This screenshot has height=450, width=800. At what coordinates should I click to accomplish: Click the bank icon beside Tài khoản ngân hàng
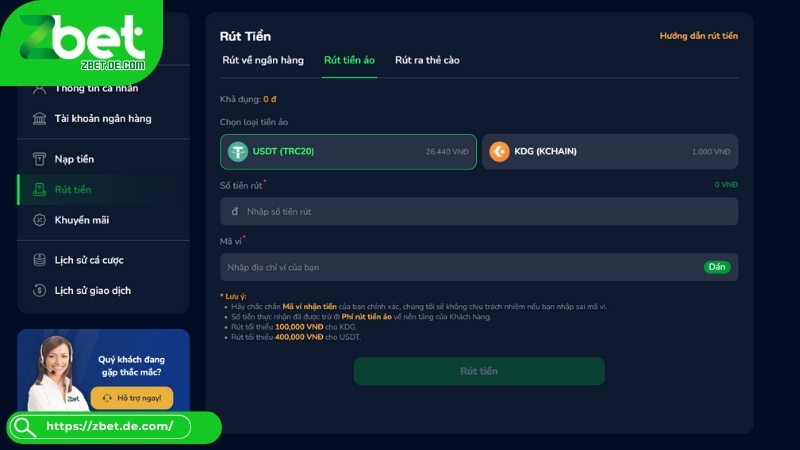pyautogui.click(x=39, y=118)
